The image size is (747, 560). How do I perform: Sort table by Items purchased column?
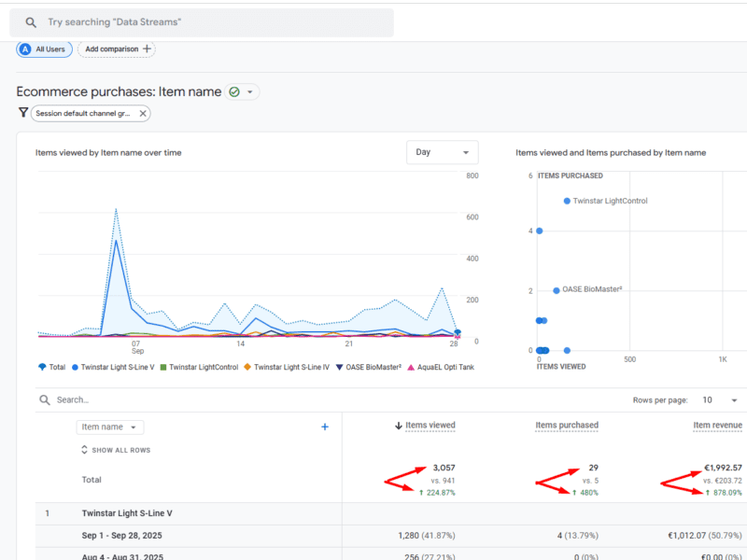567,426
